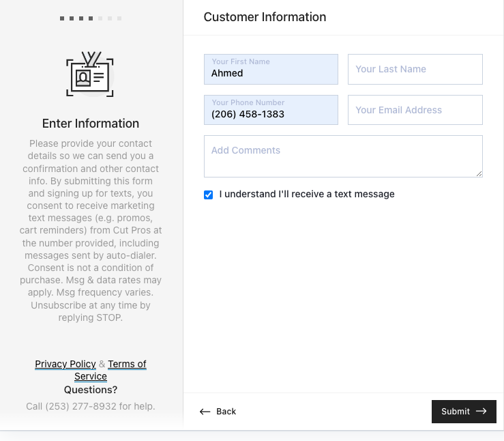504x441 pixels.
Task: Select the Your Last Name field
Action: [415, 69]
